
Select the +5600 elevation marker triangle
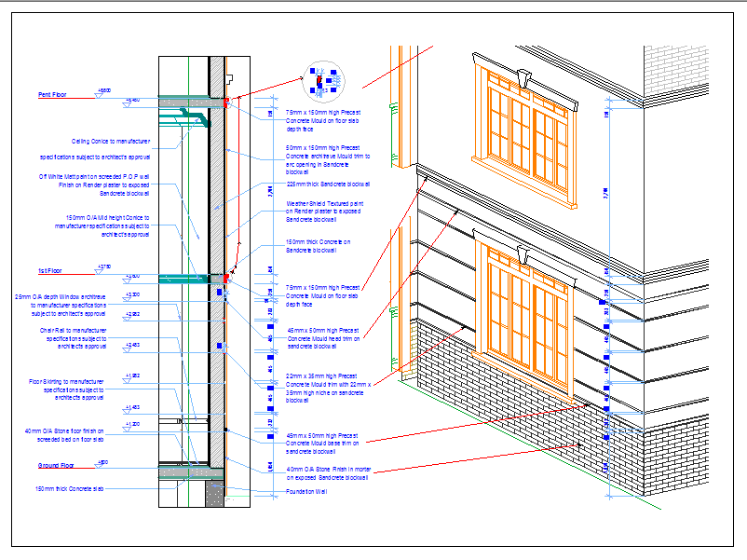point(100,91)
